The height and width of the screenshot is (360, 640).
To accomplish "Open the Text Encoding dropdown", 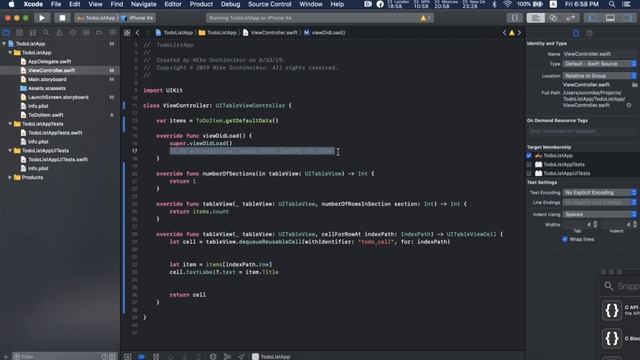I will tap(600, 192).
